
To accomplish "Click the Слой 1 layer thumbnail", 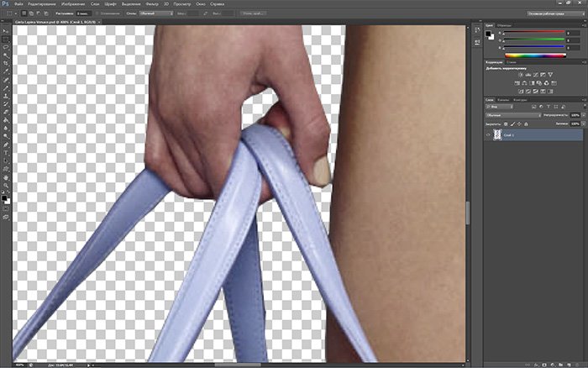I will [499, 134].
